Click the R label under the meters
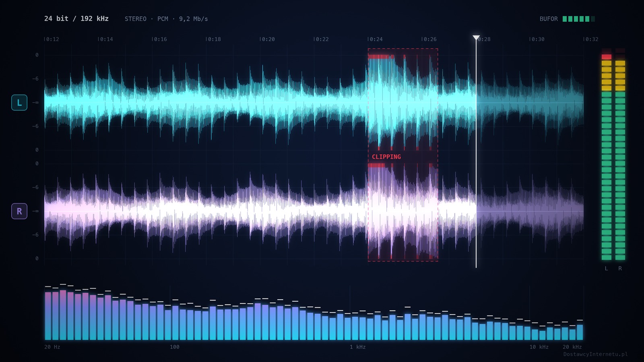The width and height of the screenshot is (644, 362). [620, 268]
